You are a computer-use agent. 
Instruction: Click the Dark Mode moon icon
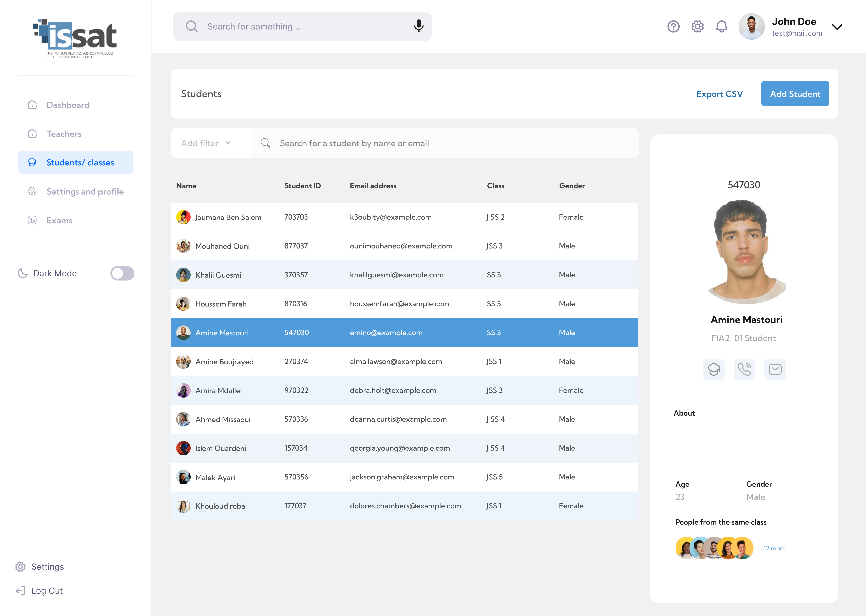pos(23,273)
